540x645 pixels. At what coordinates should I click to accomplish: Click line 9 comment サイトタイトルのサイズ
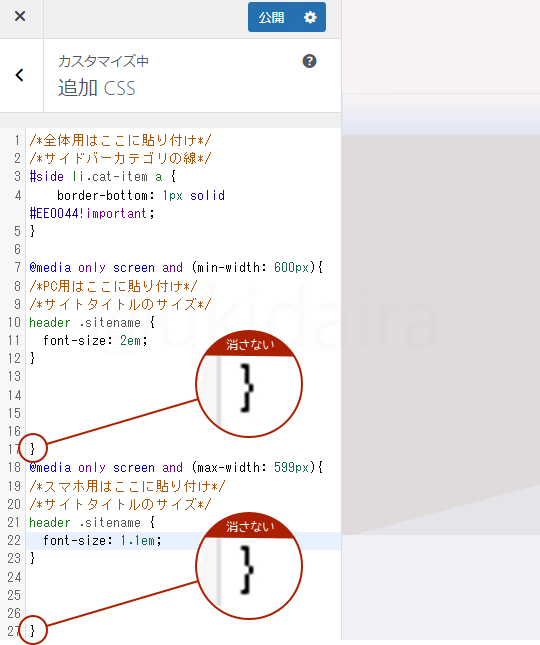(x=120, y=304)
